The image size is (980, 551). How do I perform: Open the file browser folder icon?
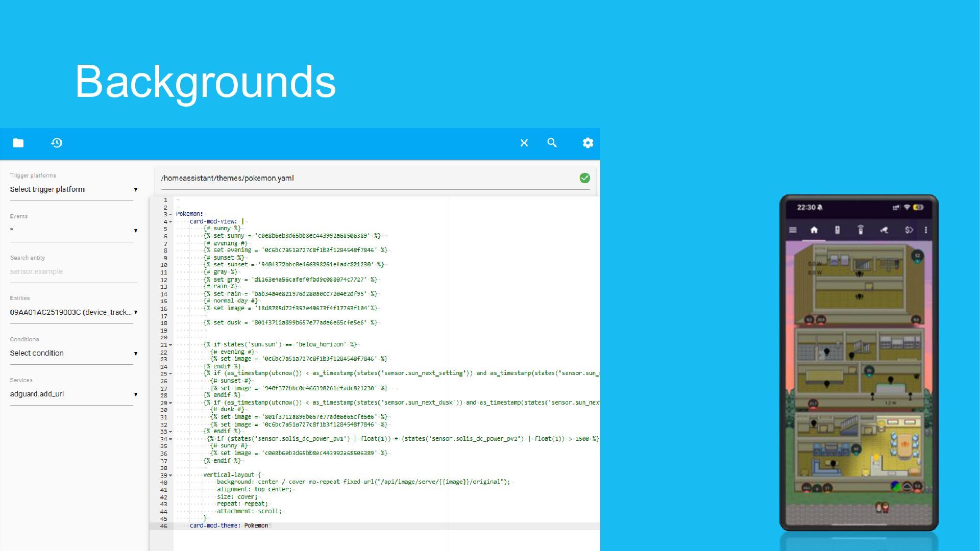pos(18,143)
